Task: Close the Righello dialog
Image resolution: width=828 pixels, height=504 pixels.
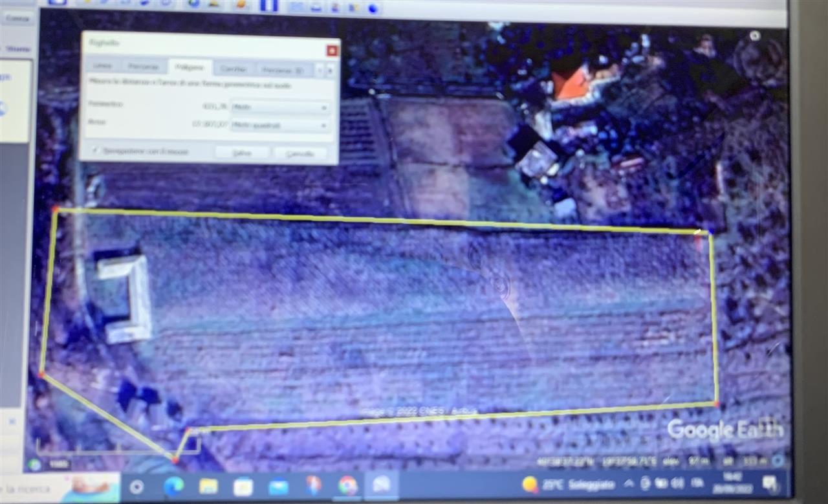Action: pyautogui.click(x=332, y=50)
